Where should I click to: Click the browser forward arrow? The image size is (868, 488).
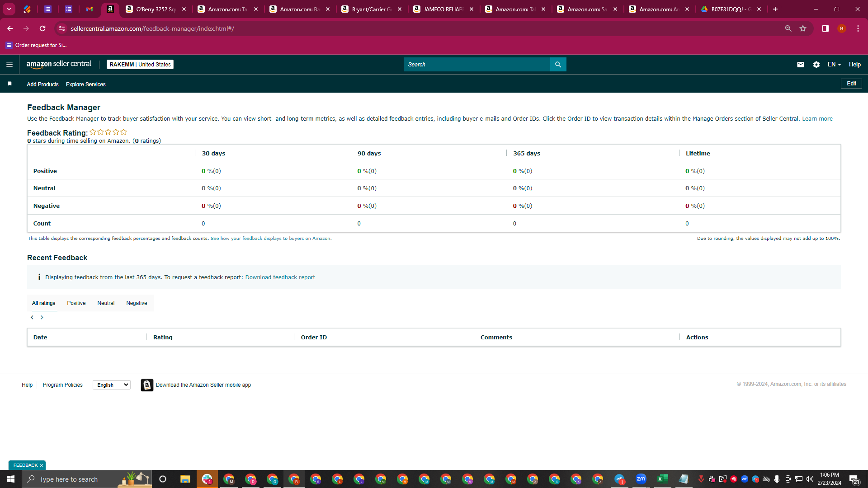point(26,28)
